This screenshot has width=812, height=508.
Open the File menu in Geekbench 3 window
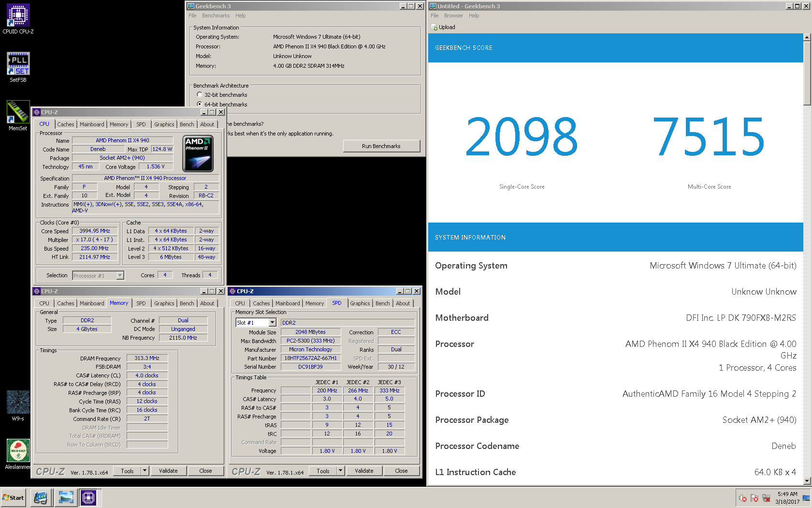click(x=192, y=15)
